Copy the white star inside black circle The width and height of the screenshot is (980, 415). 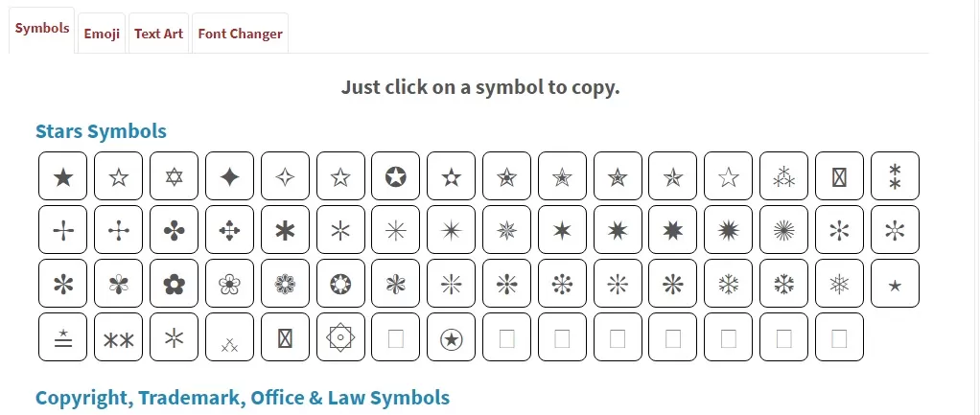[396, 176]
